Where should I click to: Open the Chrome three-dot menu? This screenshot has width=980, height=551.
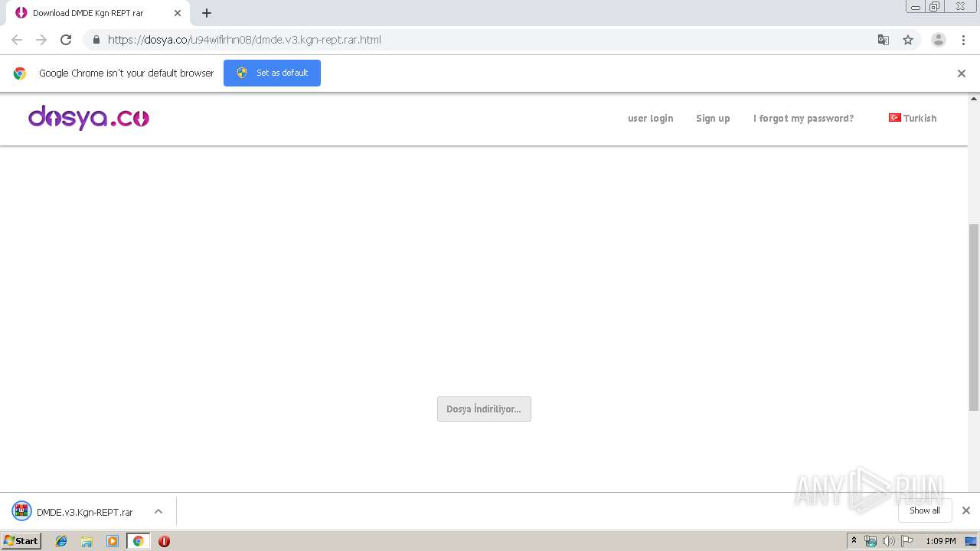pos(964,40)
